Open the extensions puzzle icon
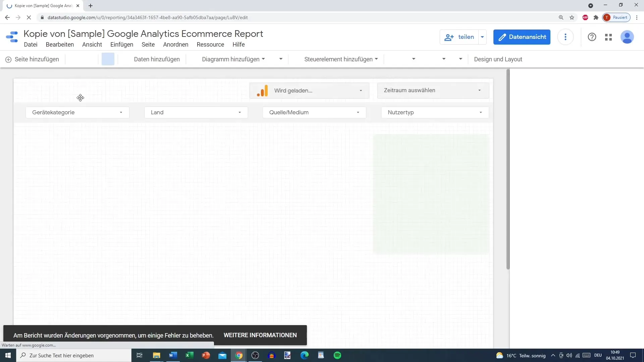The height and width of the screenshot is (362, 644). [596, 17]
